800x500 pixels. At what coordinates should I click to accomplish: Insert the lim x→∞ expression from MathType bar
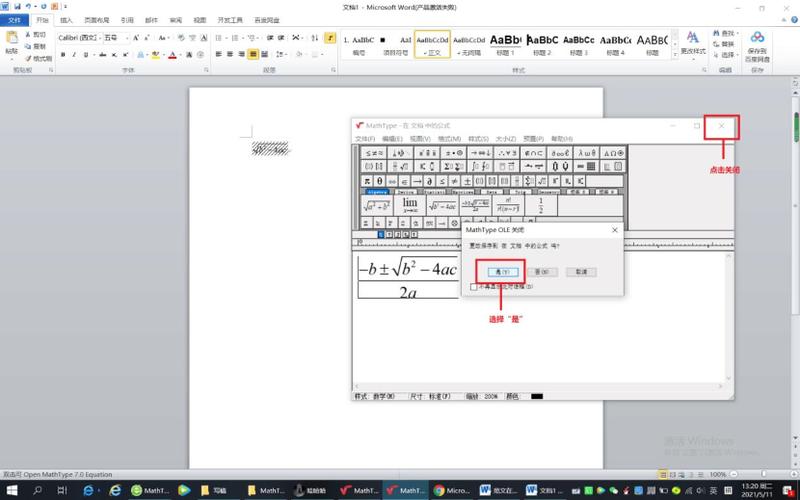410,205
